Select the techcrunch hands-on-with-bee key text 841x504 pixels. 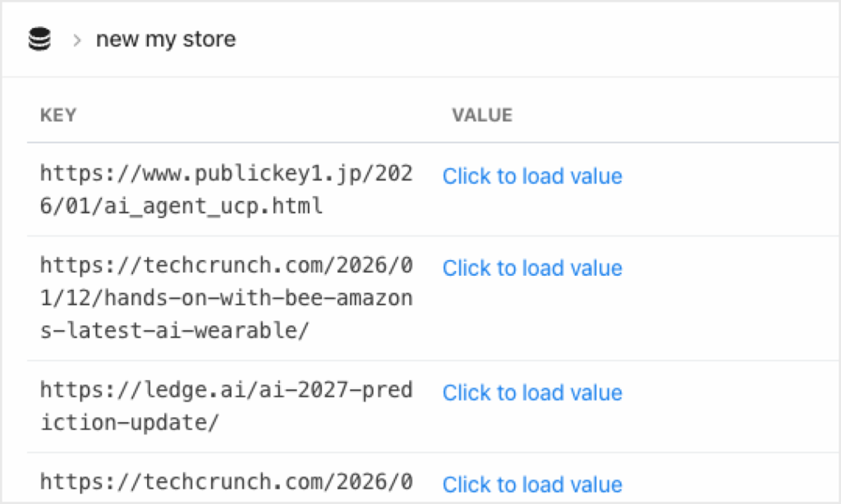[x=226, y=299]
